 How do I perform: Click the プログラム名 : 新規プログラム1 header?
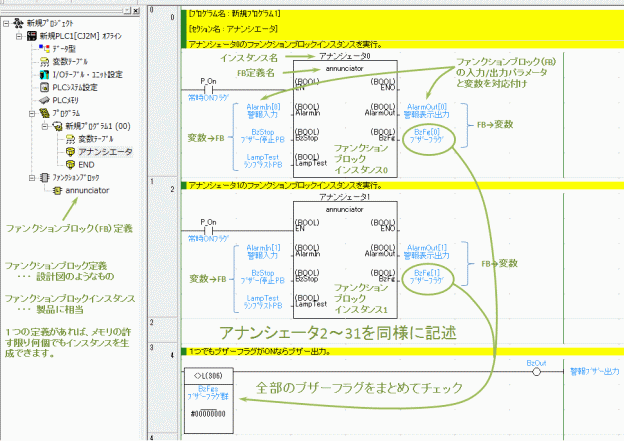pos(235,14)
